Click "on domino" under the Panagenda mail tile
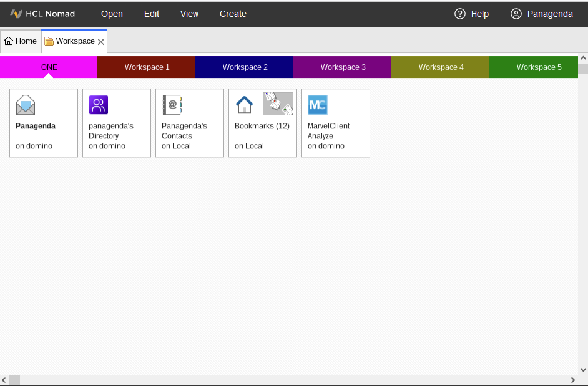Image resolution: width=588 pixels, height=386 pixels. (34, 146)
